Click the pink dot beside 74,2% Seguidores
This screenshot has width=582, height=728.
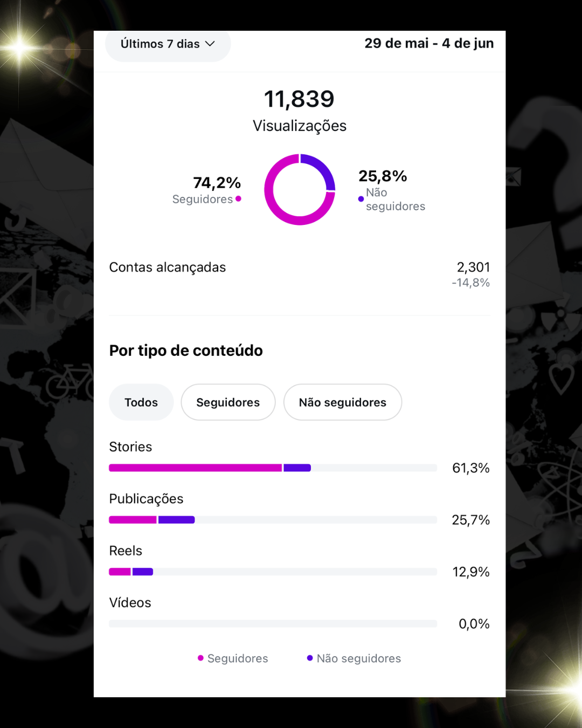pos(238,199)
